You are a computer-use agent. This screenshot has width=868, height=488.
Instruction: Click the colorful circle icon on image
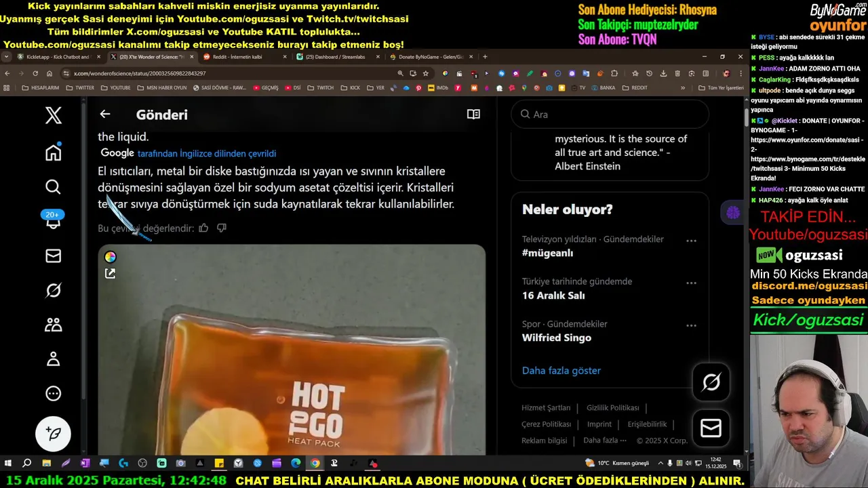(x=110, y=257)
